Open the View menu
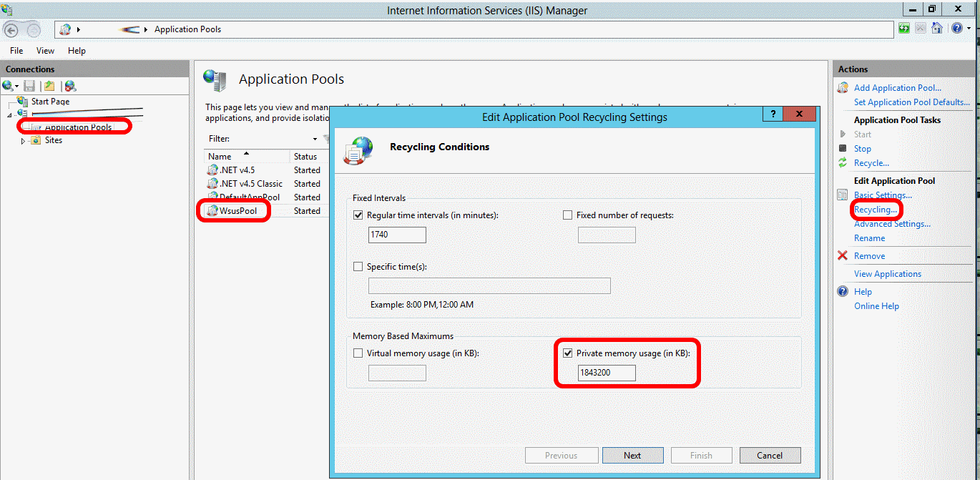 click(45, 50)
